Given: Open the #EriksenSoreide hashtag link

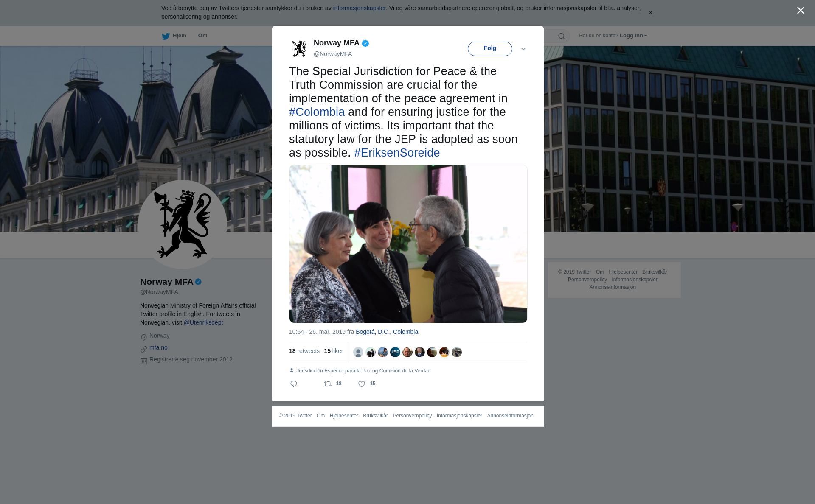Looking at the screenshot, I should tap(397, 153).
